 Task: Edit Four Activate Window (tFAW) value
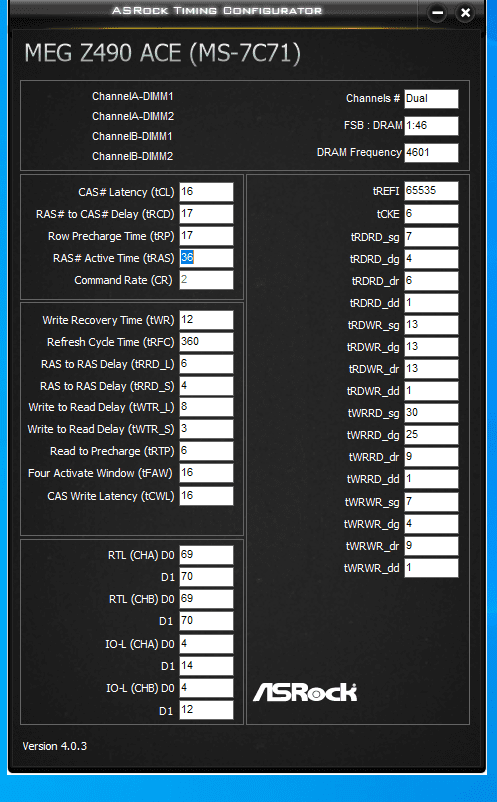206,473
